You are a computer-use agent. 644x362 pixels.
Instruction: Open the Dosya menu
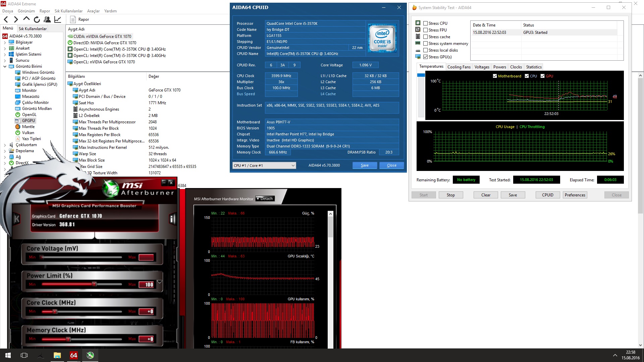[x=8, y=11]
